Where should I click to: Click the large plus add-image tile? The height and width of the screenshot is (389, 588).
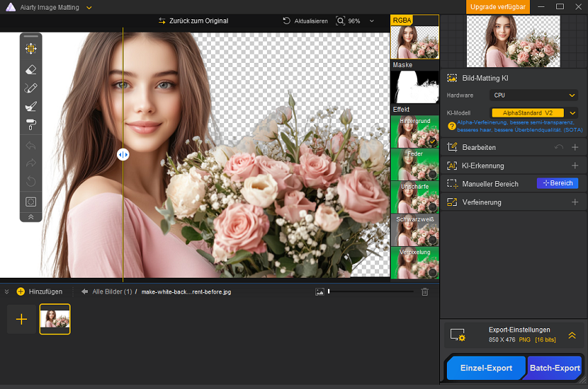21,319
